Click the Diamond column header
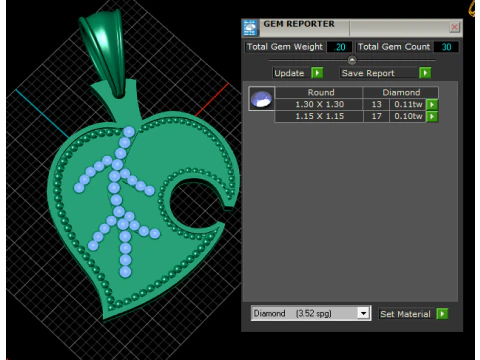Viewport: 480px width, 360px height. [x=401, y=92]
